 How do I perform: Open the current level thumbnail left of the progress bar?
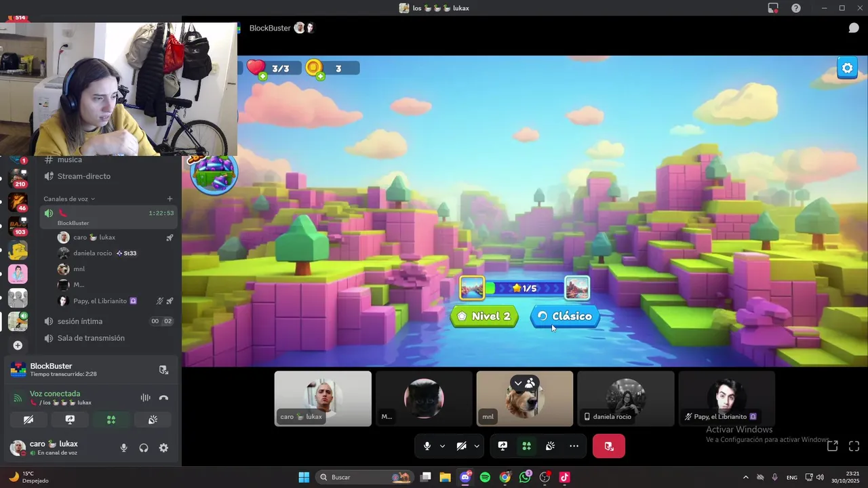coord(472,288)
